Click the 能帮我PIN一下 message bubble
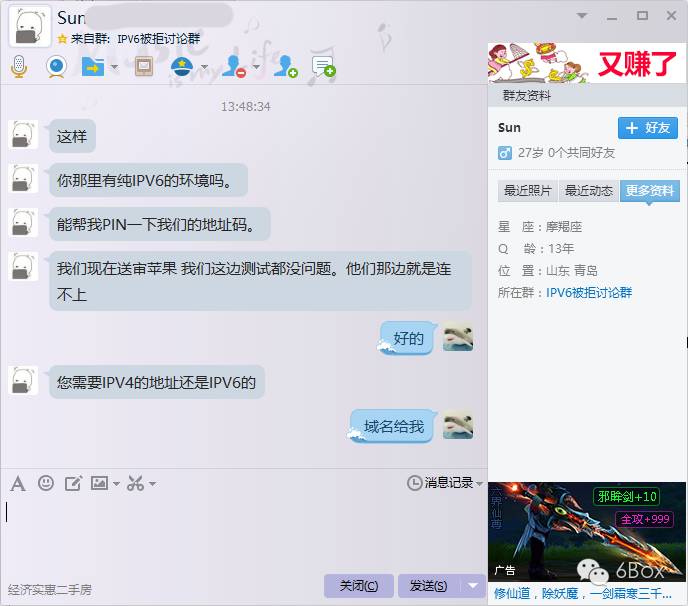The image size is (688, 606). tap(160, 224)
